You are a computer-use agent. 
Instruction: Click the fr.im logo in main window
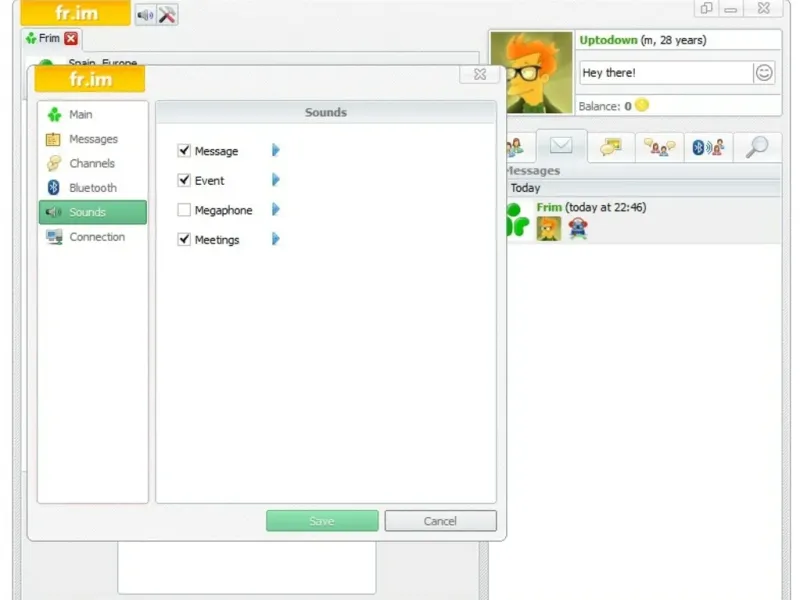[x=76, y=13]
